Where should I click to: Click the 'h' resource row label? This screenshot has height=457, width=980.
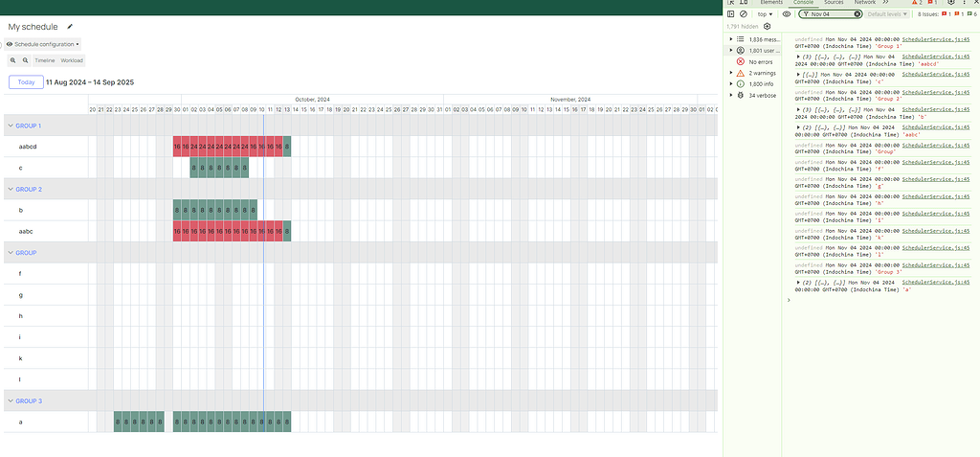tap(20, 316)
